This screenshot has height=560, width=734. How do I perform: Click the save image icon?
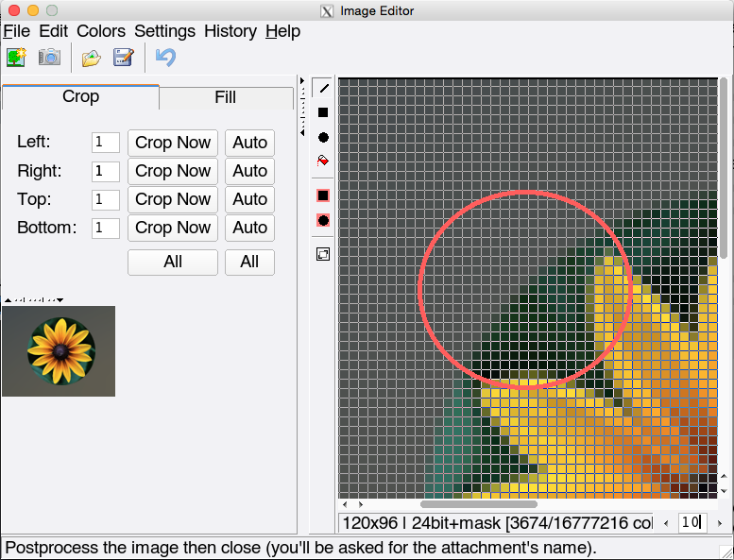point(123,58)
